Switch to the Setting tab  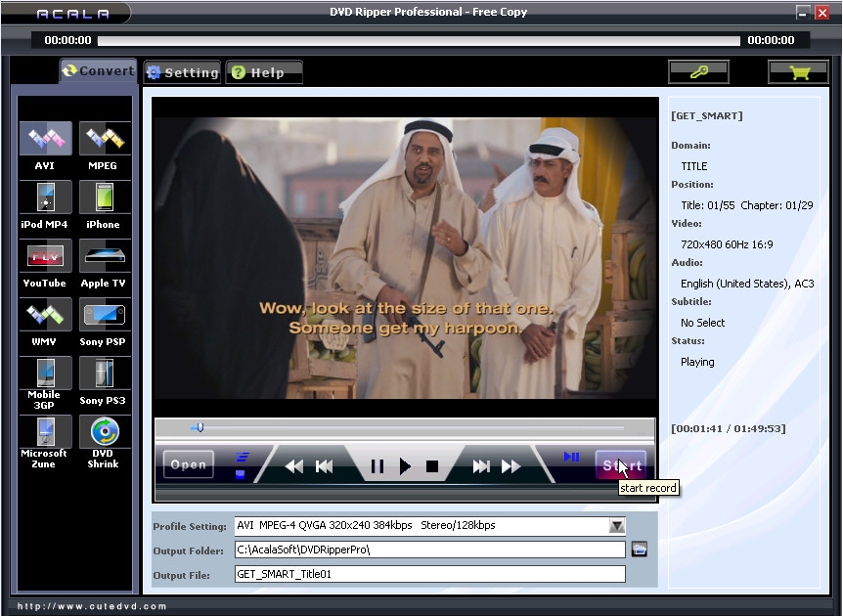point(183,72)
